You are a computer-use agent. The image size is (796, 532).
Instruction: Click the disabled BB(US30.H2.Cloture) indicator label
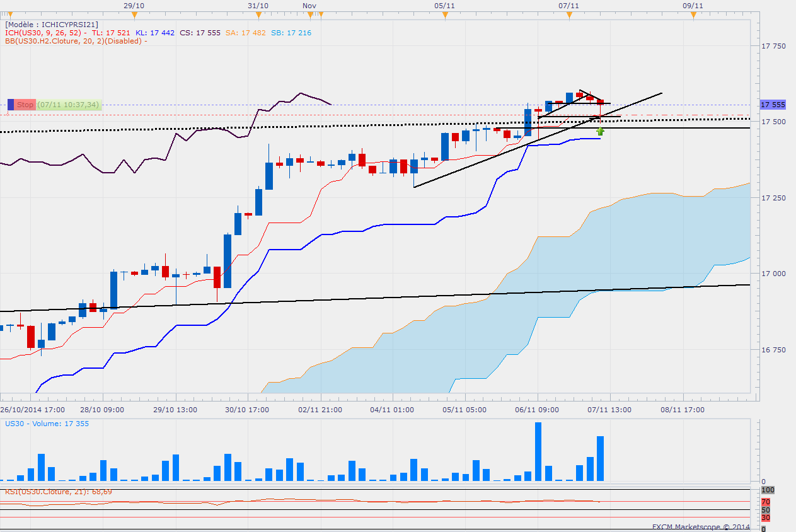76,41
